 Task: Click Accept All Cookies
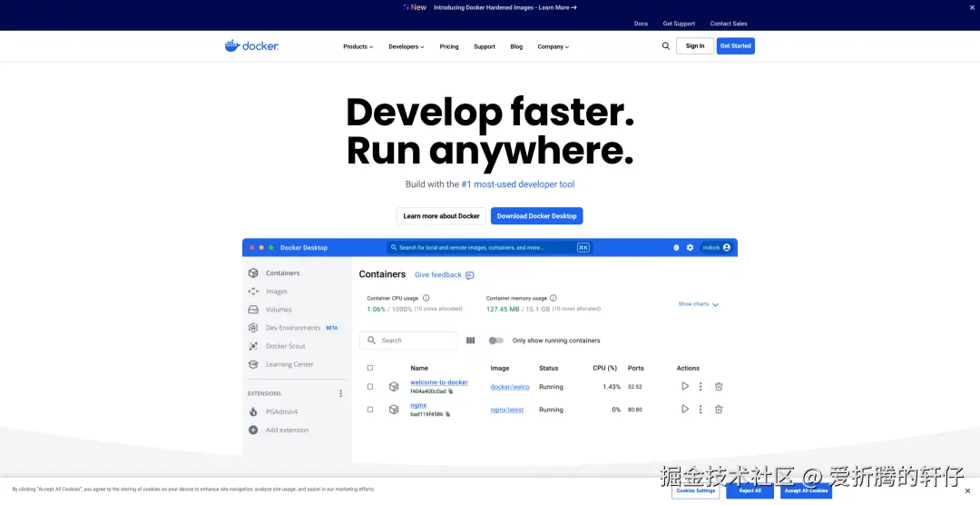807,490
